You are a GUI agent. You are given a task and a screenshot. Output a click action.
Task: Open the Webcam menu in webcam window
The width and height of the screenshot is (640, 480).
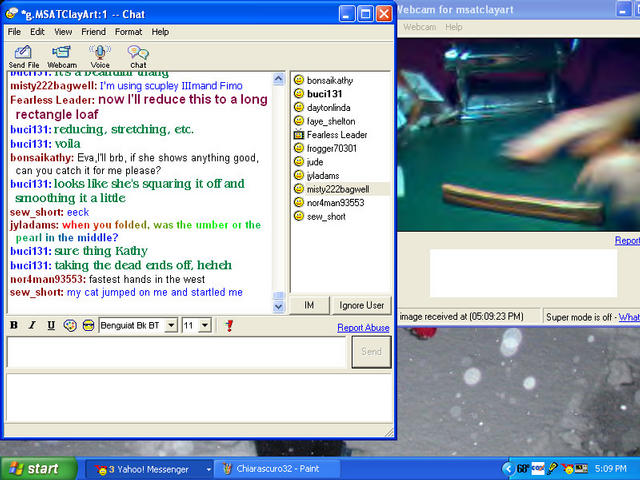(419, 27)
